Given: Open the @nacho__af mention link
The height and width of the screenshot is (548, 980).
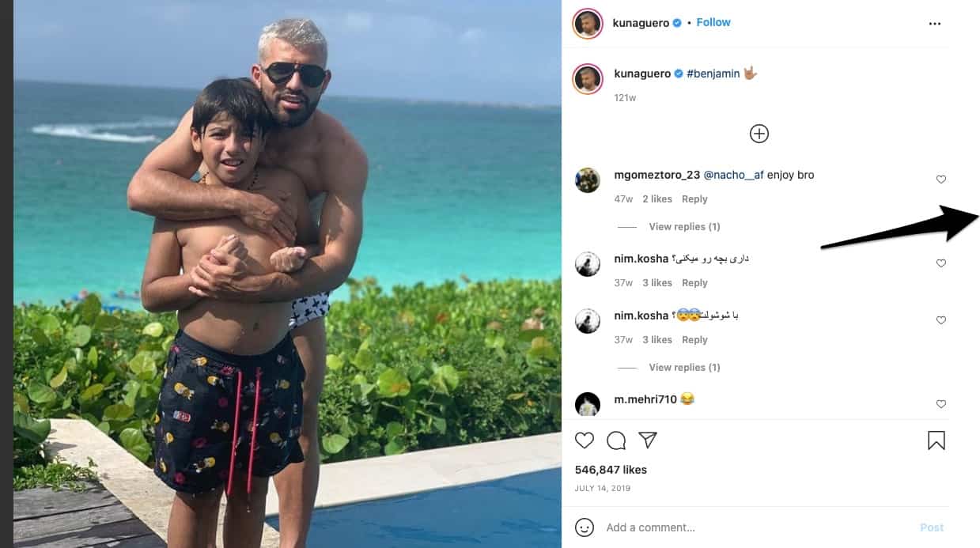Looking at the screenshot, I should pyautogui.click(x=736, y=175).
